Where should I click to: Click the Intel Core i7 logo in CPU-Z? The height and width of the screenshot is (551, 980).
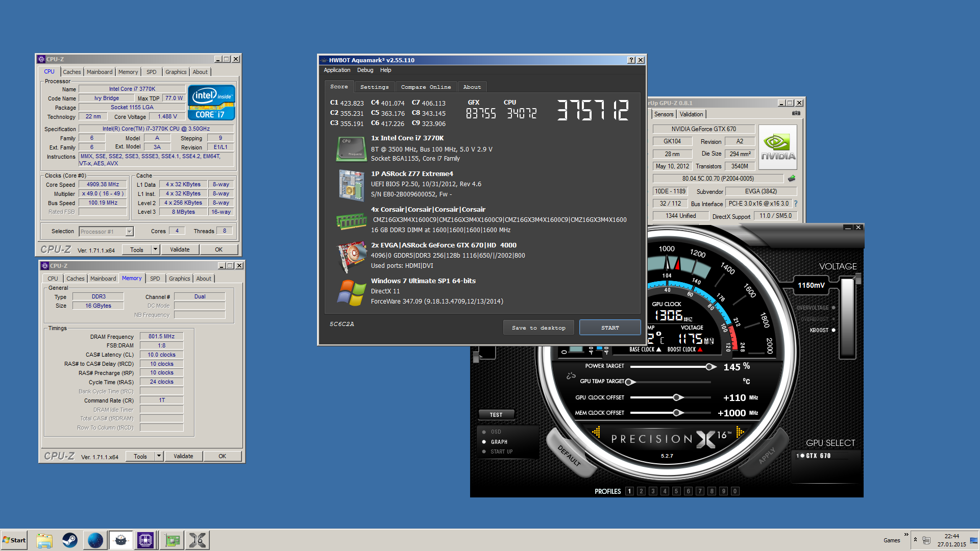pyautogui.click(x=211, y=103)
